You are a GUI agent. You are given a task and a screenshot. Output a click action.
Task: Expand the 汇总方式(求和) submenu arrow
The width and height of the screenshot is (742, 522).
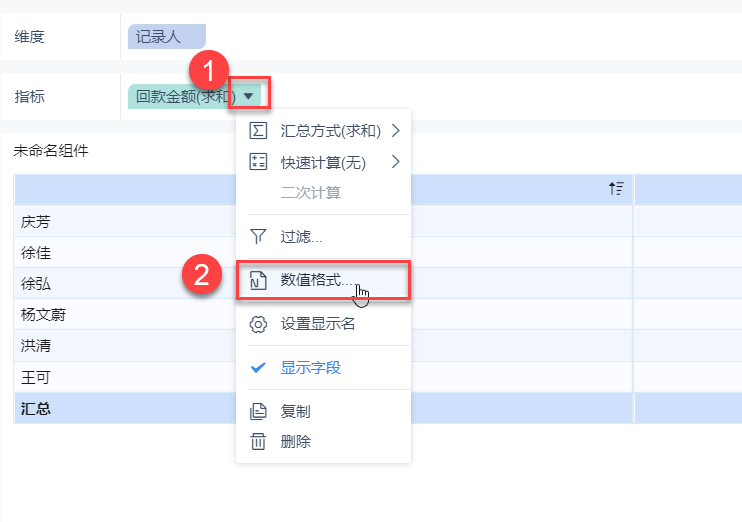396,131
